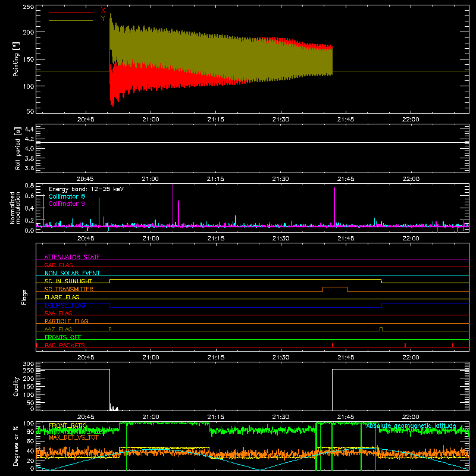Select 'Energy band: 12-25 keV' text
This screenshot has height=476, width=476.
point(86,189)
